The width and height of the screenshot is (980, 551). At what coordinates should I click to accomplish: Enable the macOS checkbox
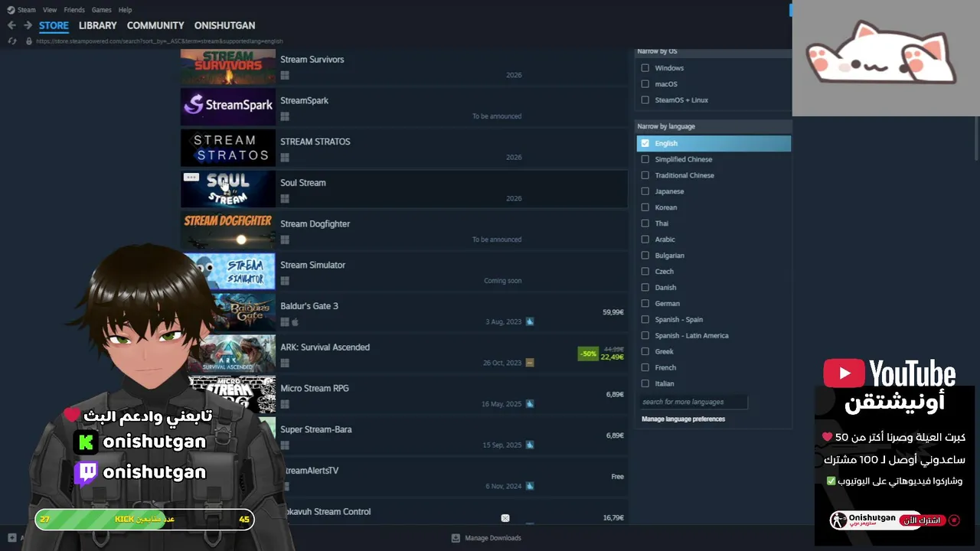(x=645, y=84)
